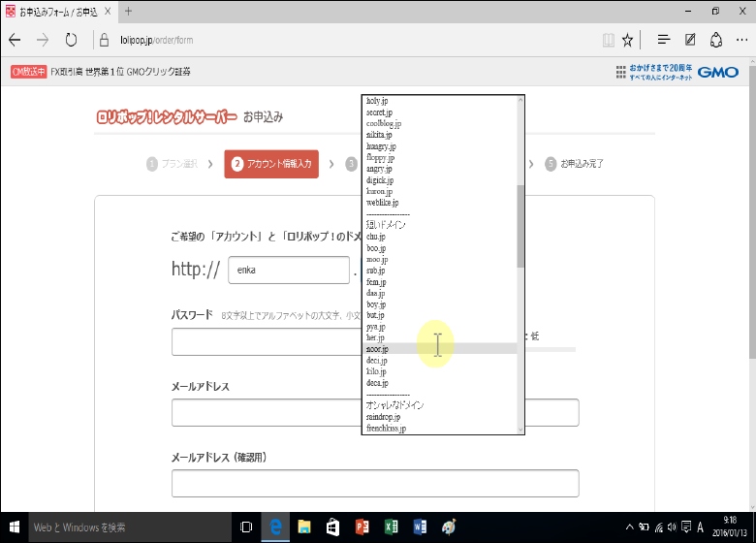The image size is (756, 543).
Task: Open reading view book icon
Action: click(609, 40)
